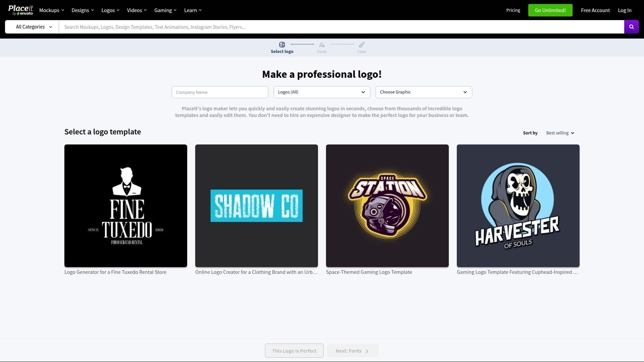Open the 'Logo Generator for a Fine Tuxedo Rental Store' title
This screenshot has width=644, height=362.
point(115,272)
